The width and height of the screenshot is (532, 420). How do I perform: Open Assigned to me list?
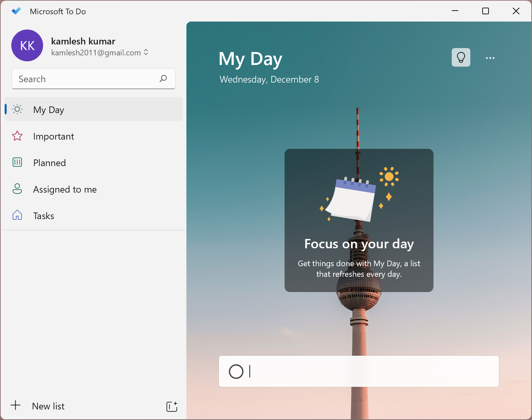pyautogui.click(x=94, y=189)
